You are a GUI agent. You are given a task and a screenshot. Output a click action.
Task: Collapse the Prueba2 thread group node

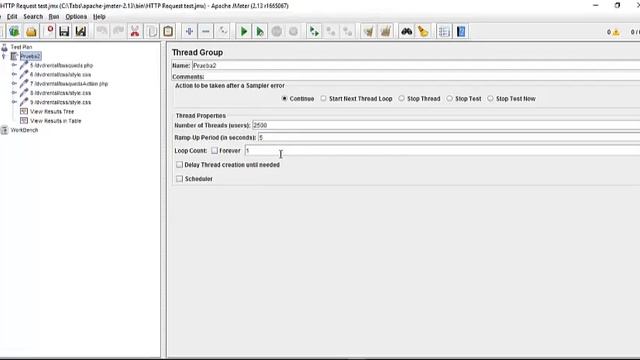pos(4,56)
